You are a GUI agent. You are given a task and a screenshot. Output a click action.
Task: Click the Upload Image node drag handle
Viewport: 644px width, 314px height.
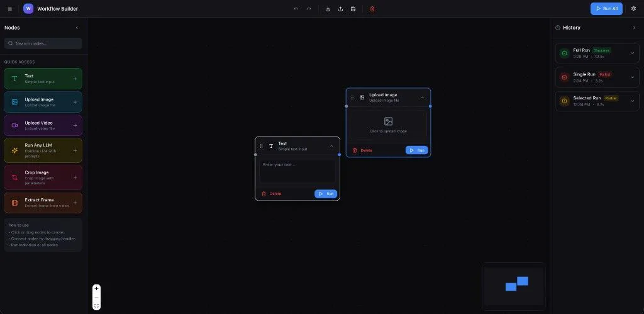point(352,98)
